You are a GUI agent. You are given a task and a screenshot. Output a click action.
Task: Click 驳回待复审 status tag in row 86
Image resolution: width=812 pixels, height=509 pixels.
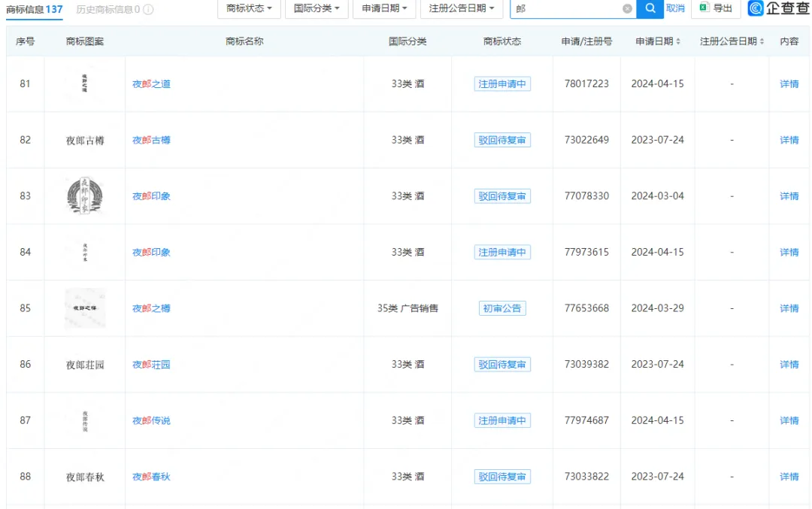[501, 365]
